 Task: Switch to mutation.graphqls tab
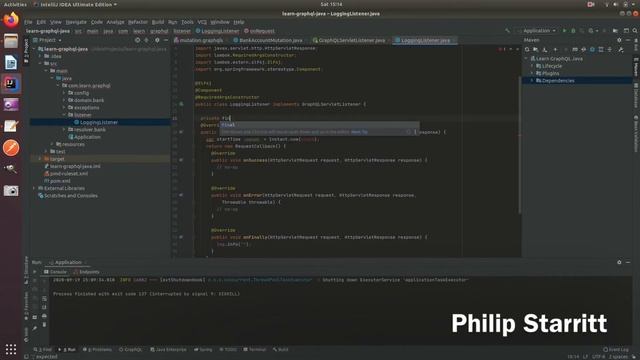click(x=199, y=40)
